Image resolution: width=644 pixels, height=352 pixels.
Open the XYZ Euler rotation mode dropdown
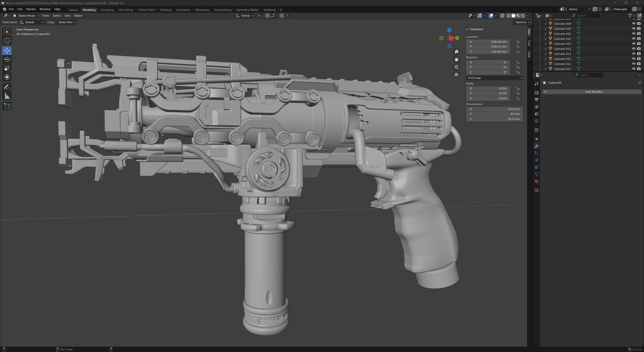pos(494,78)
